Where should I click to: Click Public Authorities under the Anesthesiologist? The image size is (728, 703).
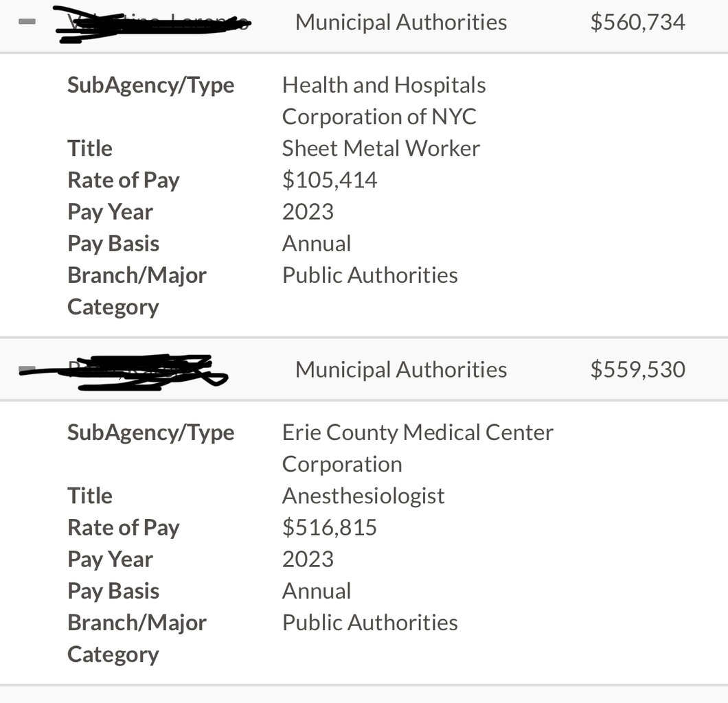[x=369, y=622]
